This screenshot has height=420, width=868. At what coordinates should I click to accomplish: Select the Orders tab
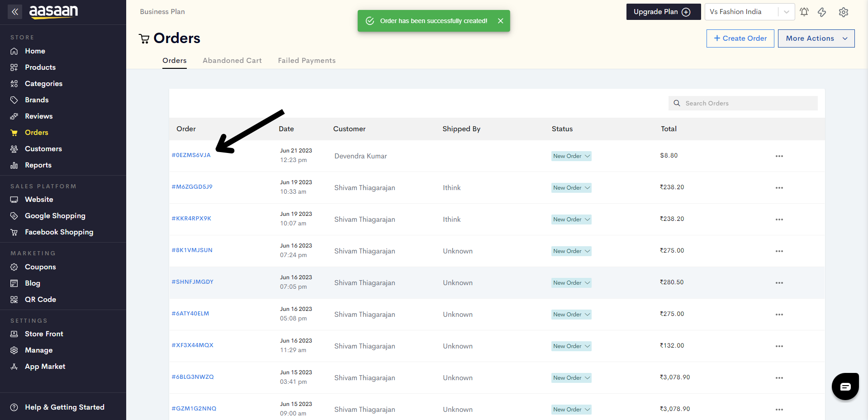175,61
